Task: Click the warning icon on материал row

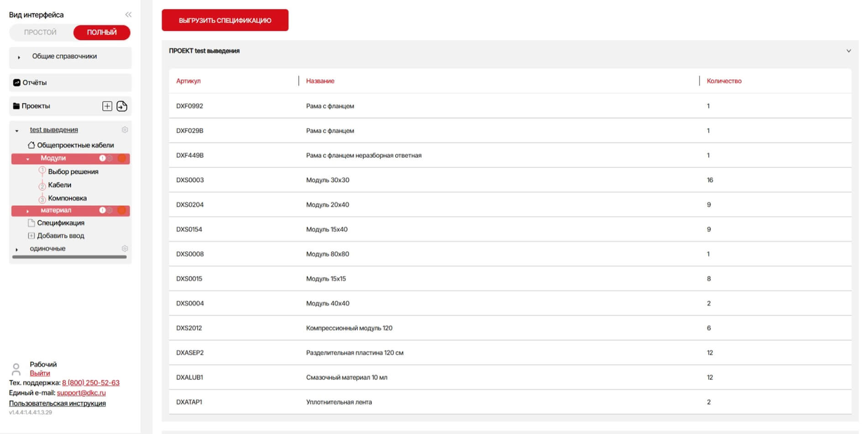Action: 102,210
